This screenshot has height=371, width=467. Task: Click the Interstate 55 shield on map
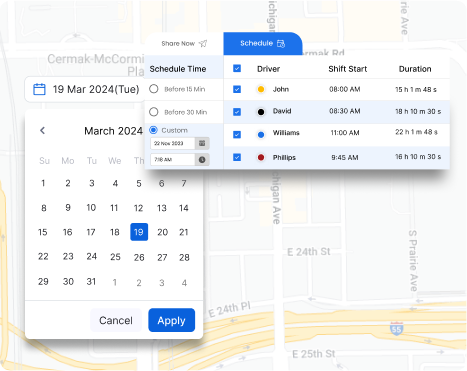(396, 329)
